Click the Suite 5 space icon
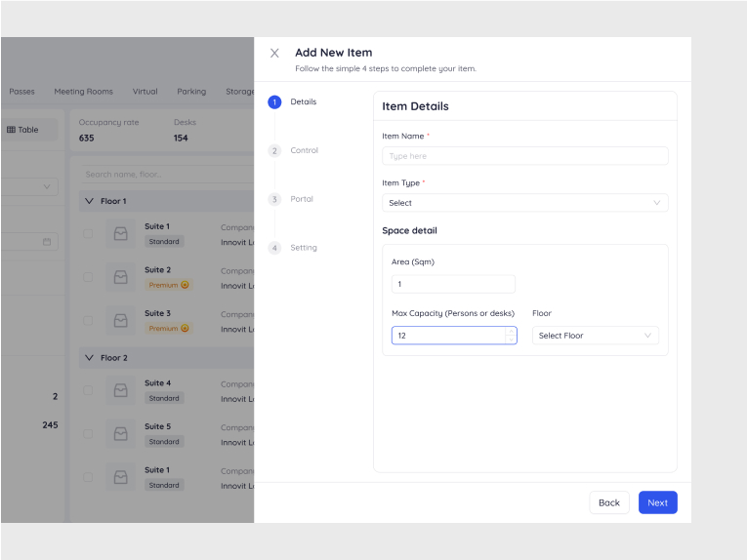 point(120,434)
